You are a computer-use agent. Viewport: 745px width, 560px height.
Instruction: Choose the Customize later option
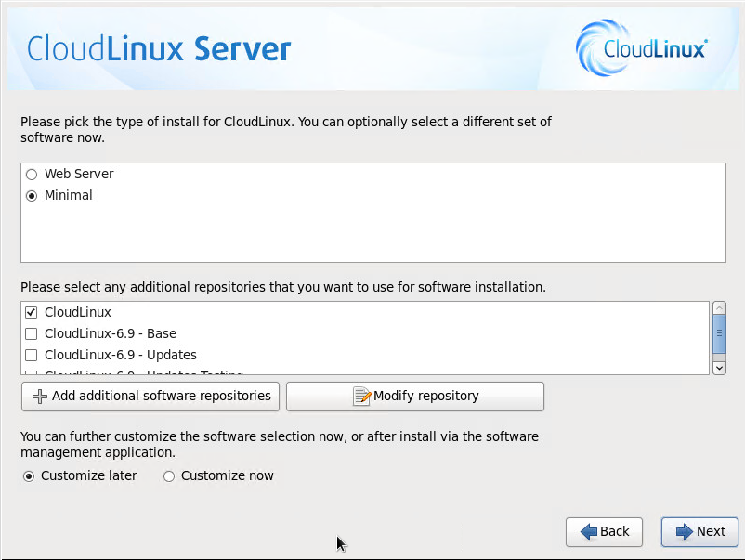click(29, 476)
